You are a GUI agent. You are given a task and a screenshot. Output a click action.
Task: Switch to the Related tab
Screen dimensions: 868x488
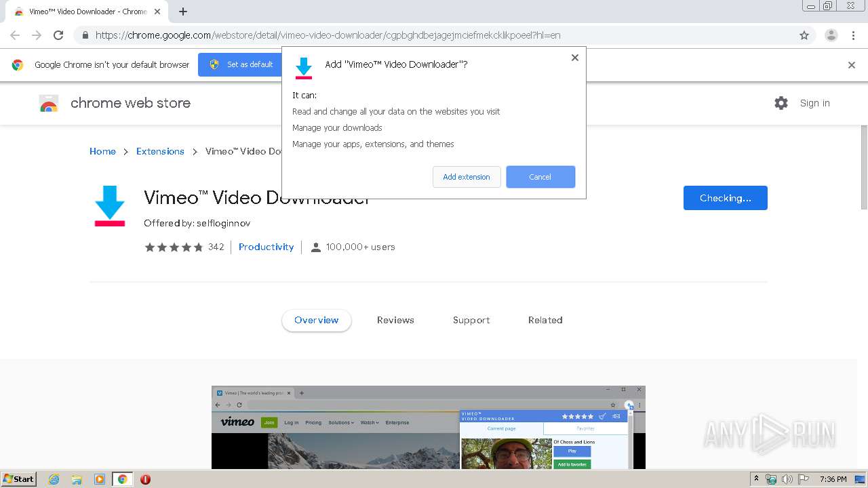(x=545, y=320)
